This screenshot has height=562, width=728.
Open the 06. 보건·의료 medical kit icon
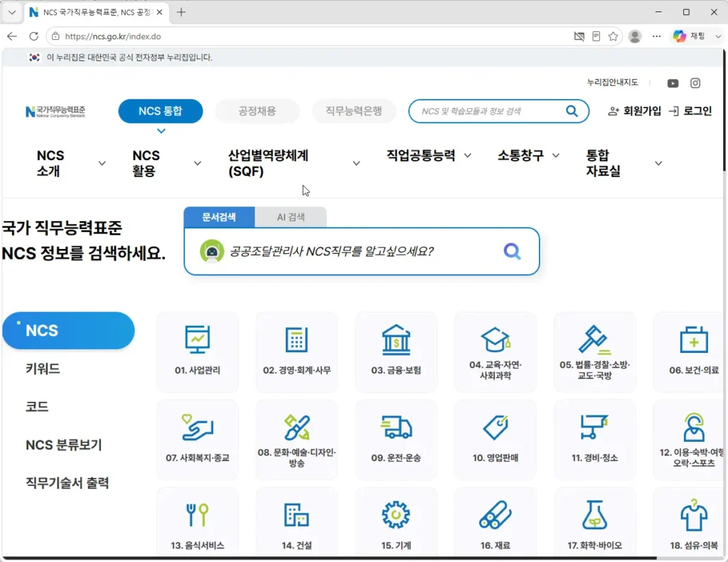click(694, 339)
